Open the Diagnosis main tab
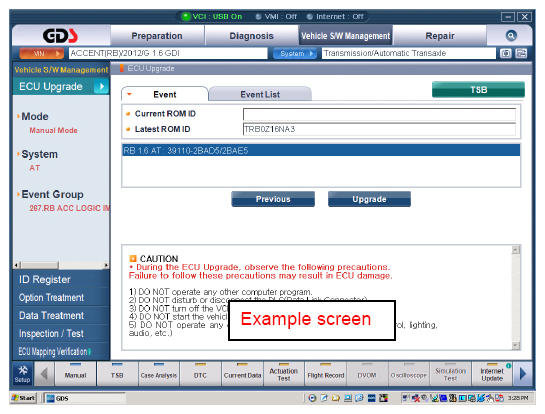The image size is (545, 414). 252,36
